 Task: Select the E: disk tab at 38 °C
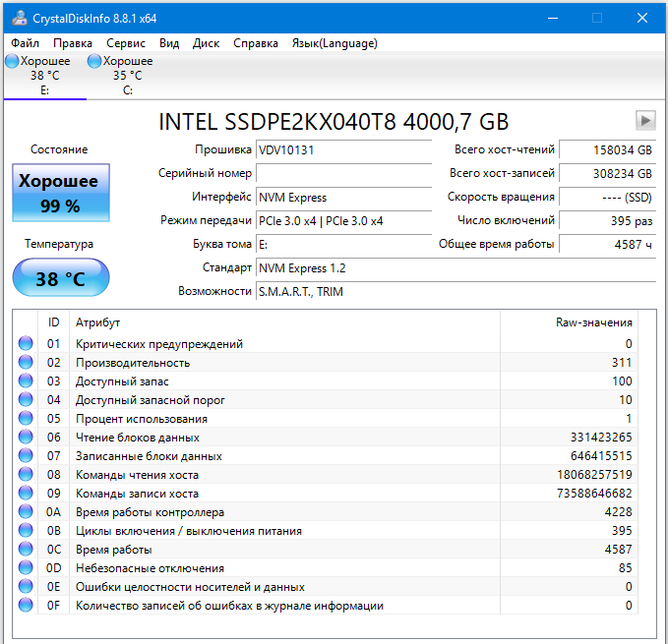click(x=44, y=76)
